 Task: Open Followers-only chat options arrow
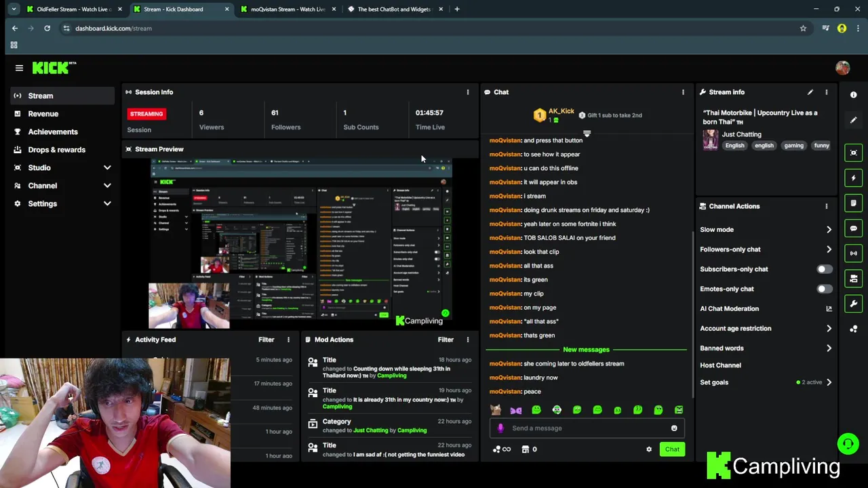pos(829,249)
